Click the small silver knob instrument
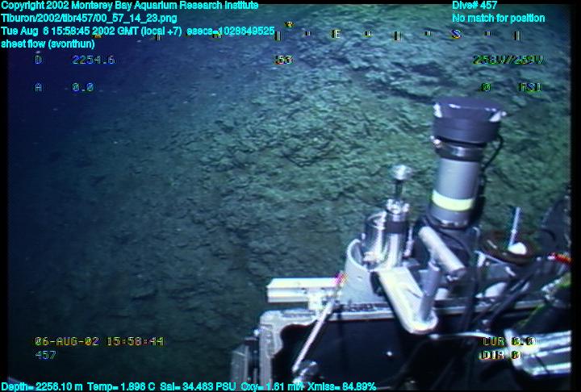 coord(400,173)
